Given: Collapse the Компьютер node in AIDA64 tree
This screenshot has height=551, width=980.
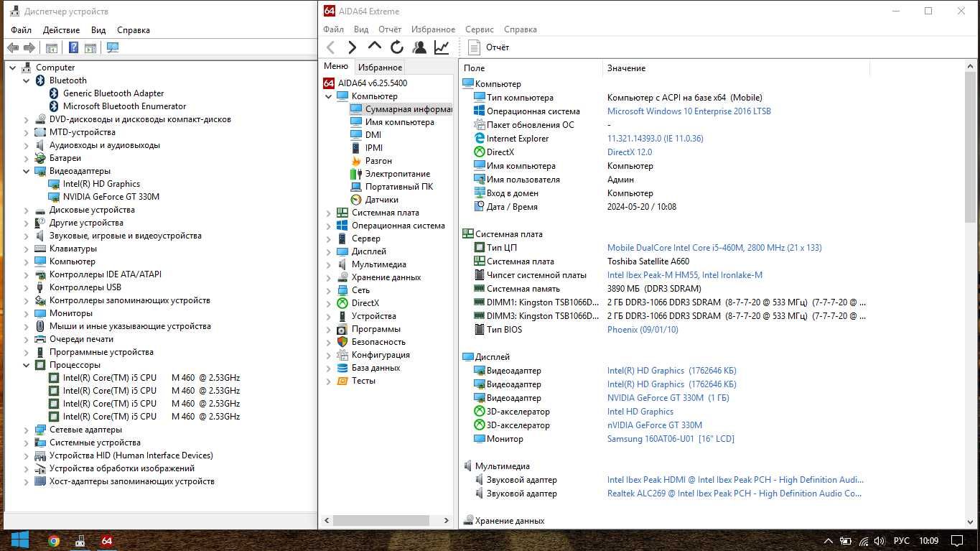Looking at the screenshot, I should tap(329, 96).
